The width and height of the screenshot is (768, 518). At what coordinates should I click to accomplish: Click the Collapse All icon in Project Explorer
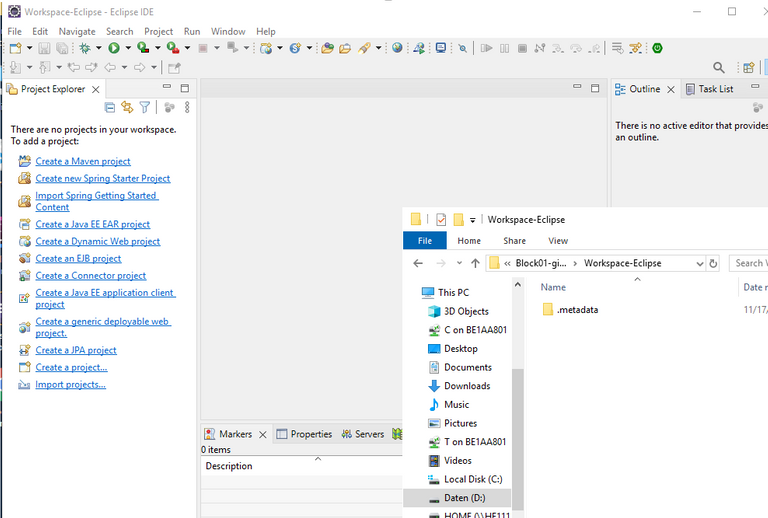(x=110, y=107)
